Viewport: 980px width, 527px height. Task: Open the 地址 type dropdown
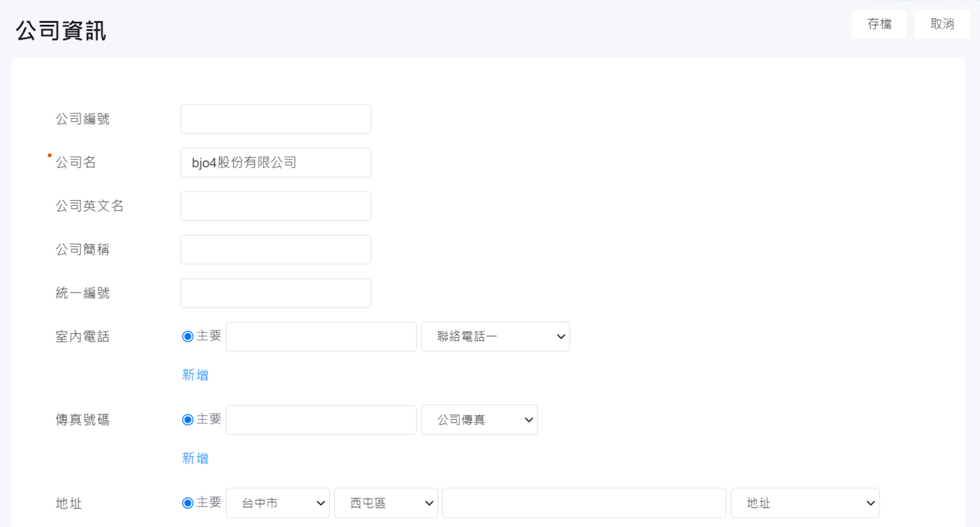[x=805, y=503]
